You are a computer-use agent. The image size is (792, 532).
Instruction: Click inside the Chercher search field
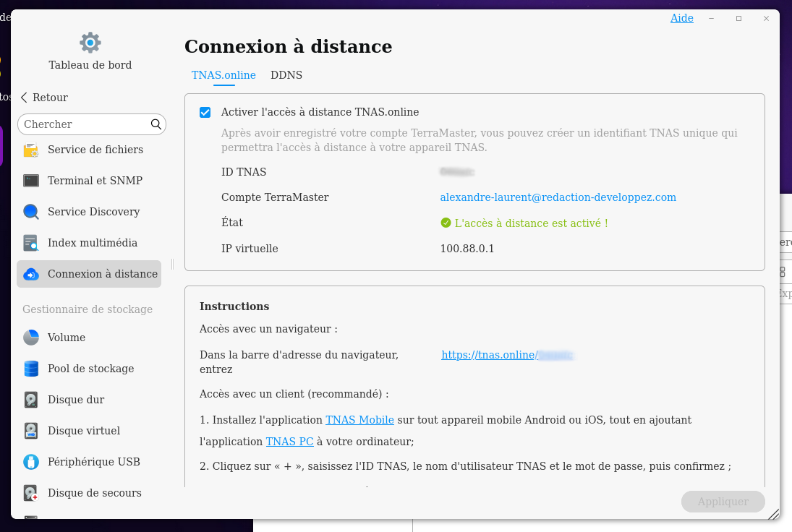(83, 124)
